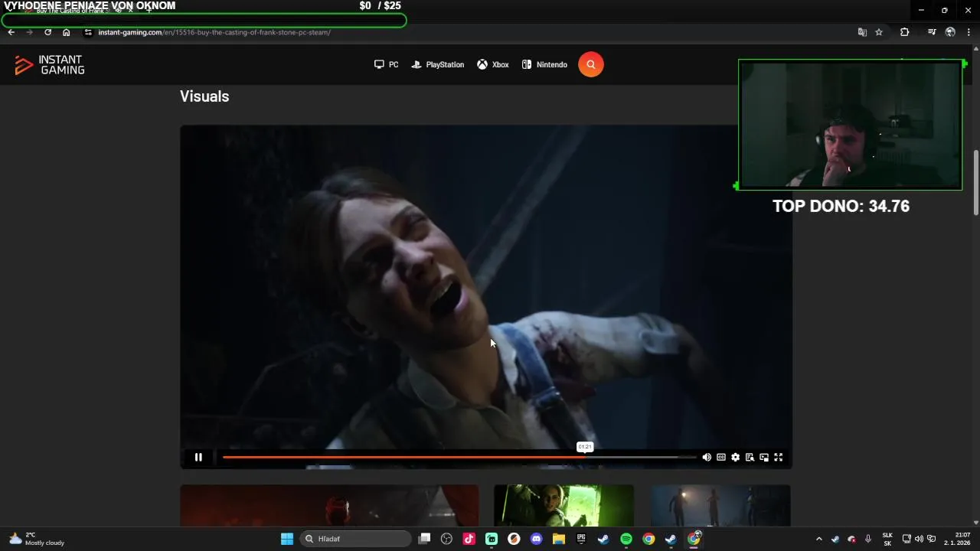
Task: Open TikTok app from taskbar
Action: pyautogui.click(x=469, y=539)
